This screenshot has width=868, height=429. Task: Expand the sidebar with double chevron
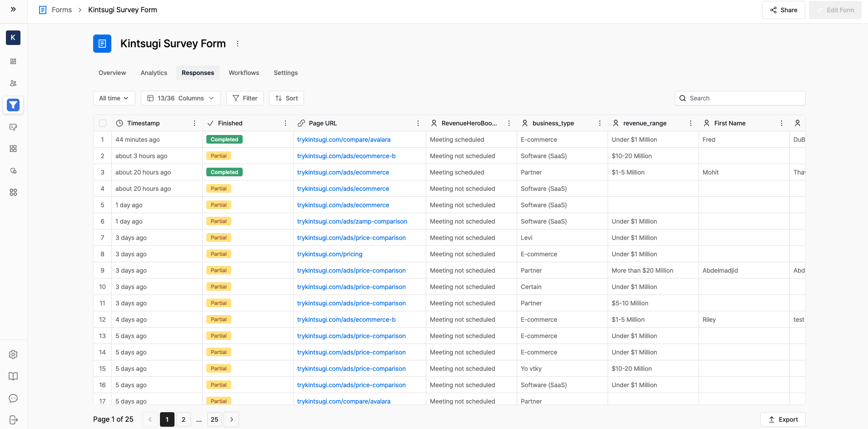[x=13, y=10]
